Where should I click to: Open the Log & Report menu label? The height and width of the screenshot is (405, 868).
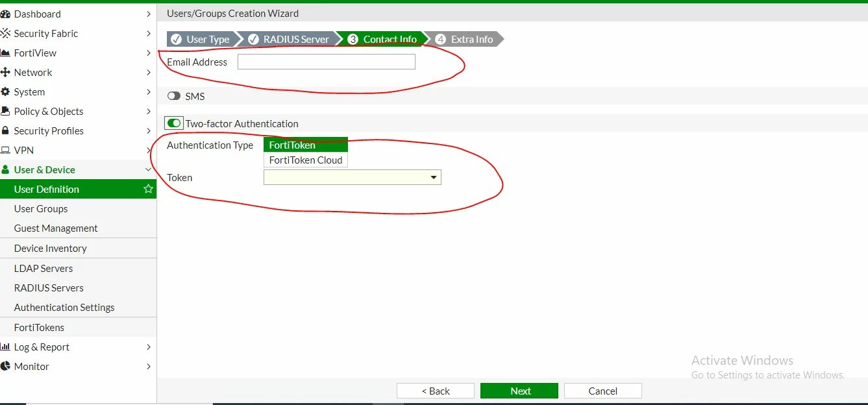(x=42, y=347)
